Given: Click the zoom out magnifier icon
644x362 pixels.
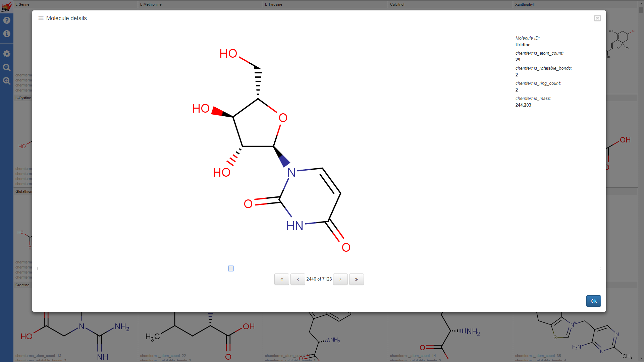Looking at the screenshot, I should 7,67.
